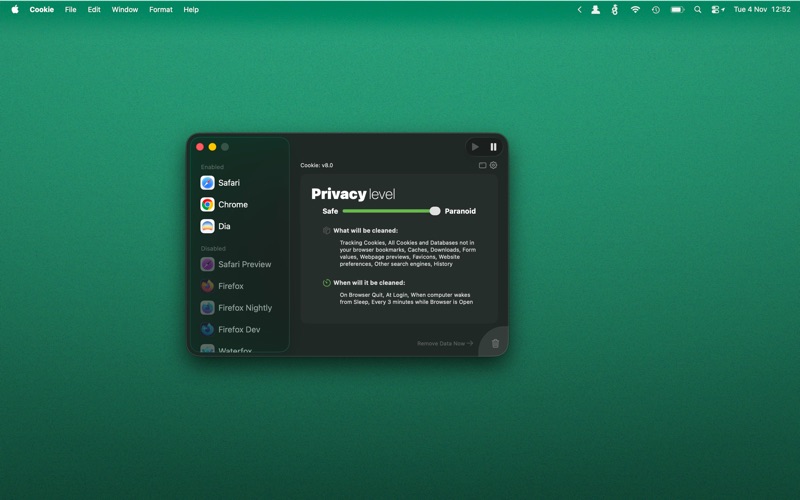The width and height of the screenshot is (800, 500).
Task: Click the Chrome browser icon in sidebar
Action: click(x=207, y=205)
